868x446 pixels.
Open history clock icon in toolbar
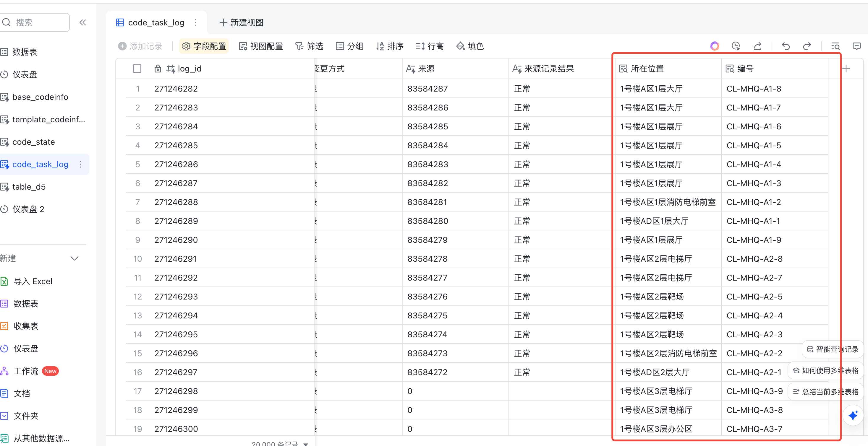click(736, 46)
